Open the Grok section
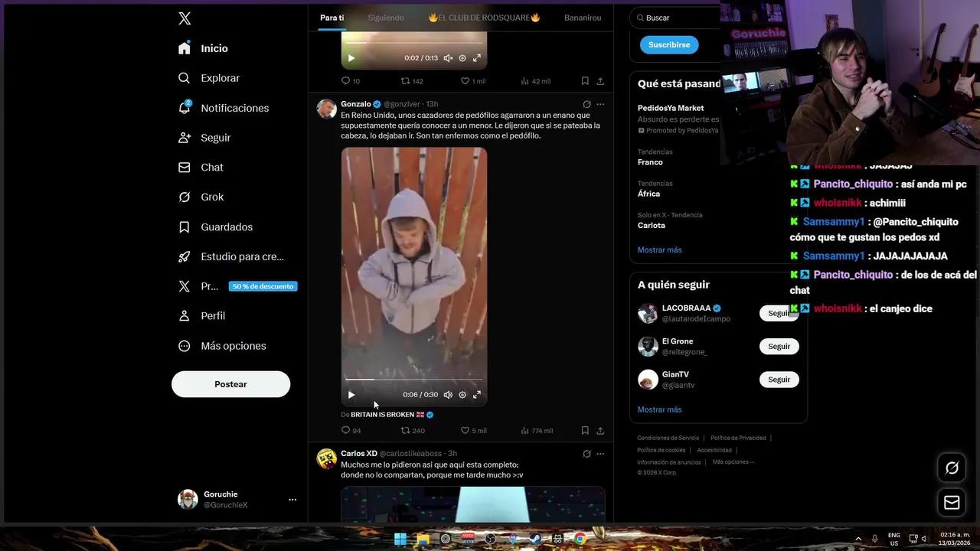Viewport: 980px width, 551px height. [212, 197]
